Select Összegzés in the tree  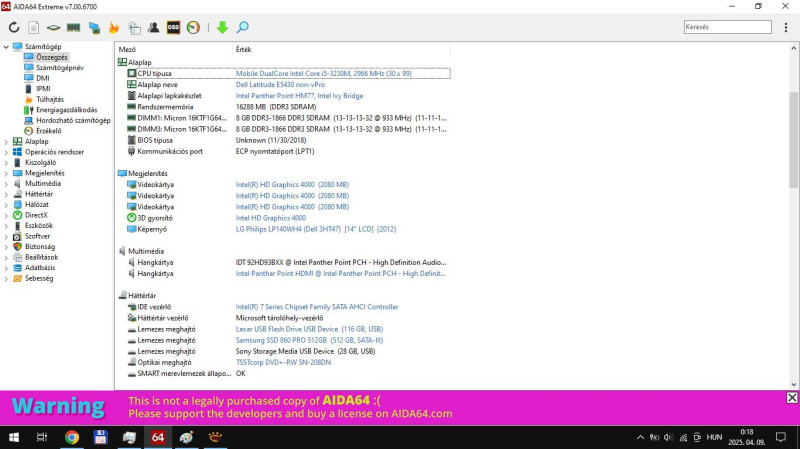[x=52, y=57]
